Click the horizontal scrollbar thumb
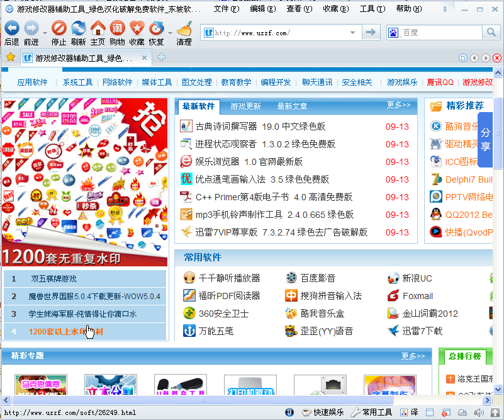504x420 pixels. coord(203,400)
